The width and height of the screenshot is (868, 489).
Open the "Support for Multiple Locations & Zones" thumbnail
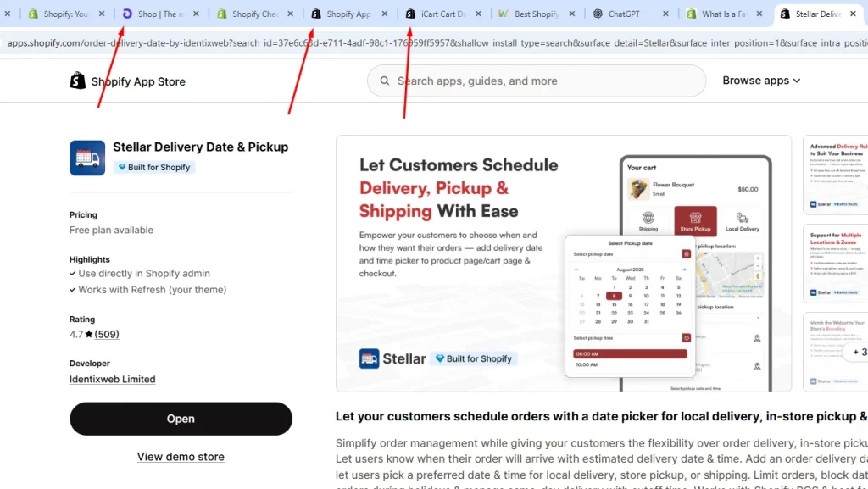coord(835,264)
